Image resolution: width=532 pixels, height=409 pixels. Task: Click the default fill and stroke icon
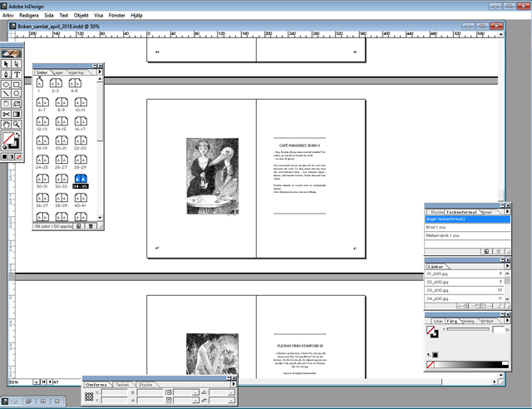4,147
